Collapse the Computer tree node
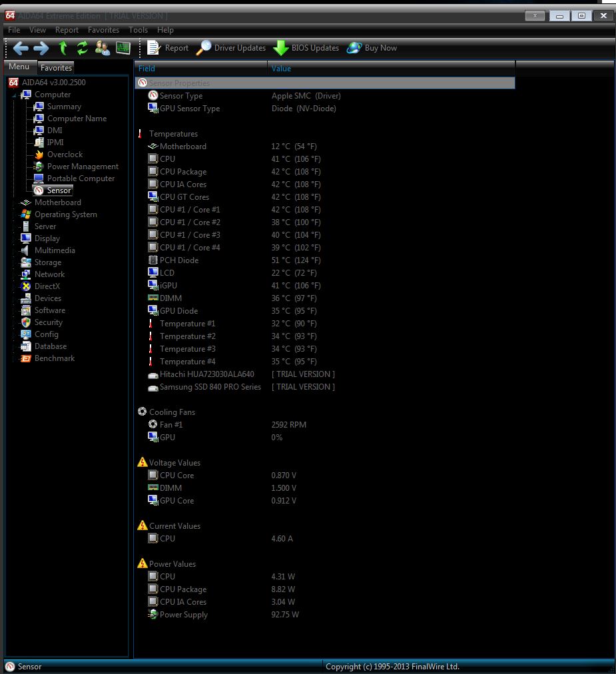This screenshot has width=616, height=674. pyautogui.click(x=14, y=95)
